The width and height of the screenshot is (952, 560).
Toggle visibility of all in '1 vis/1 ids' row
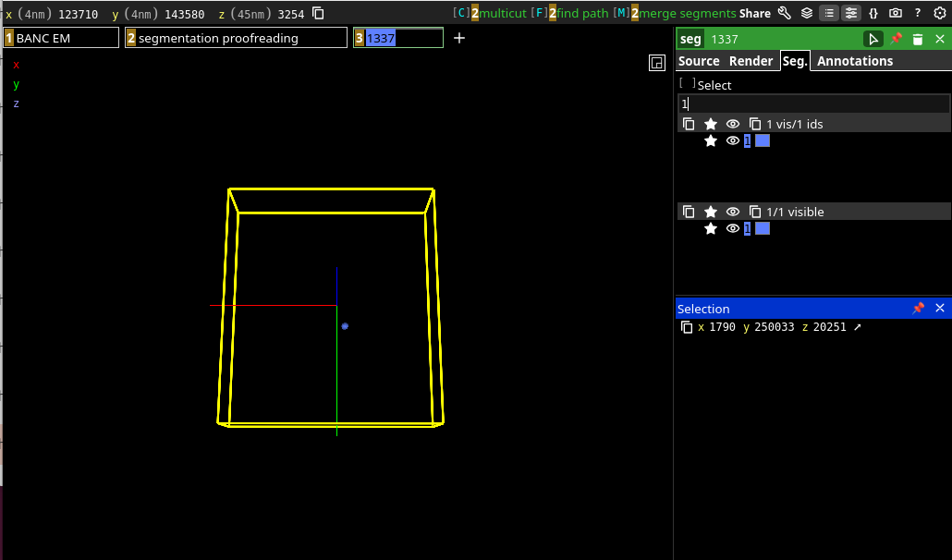coord(733,124)
